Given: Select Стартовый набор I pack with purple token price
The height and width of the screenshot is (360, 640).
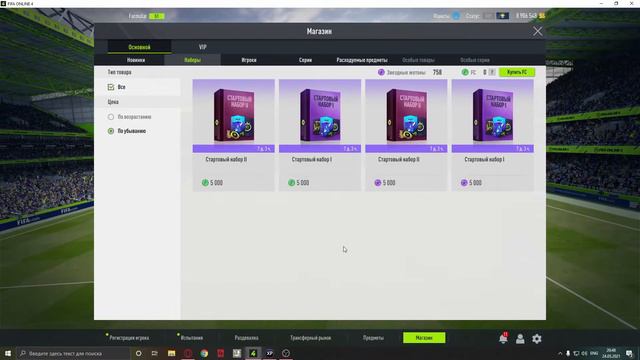Looking at the screenshot, I should [x=493, y=135].
